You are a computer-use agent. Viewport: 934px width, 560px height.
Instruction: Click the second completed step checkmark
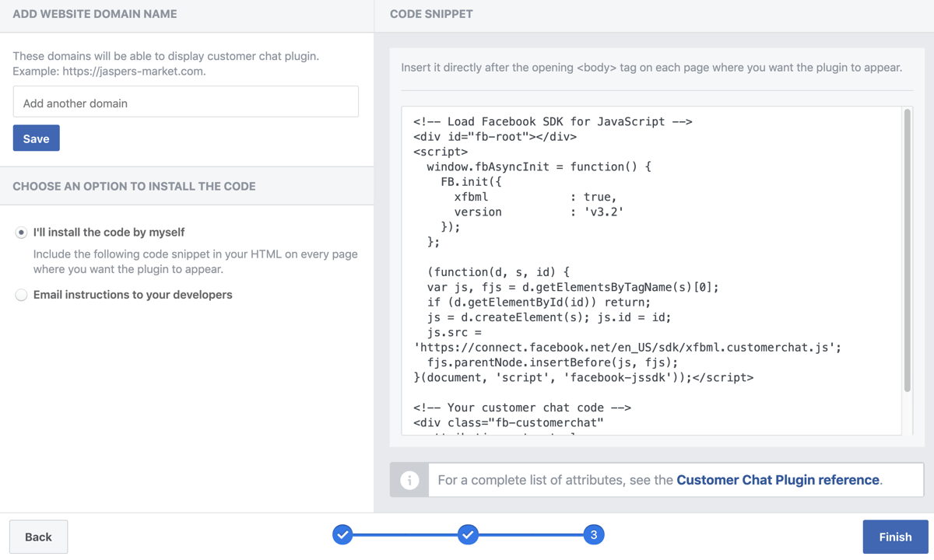[x=468, y=534]
